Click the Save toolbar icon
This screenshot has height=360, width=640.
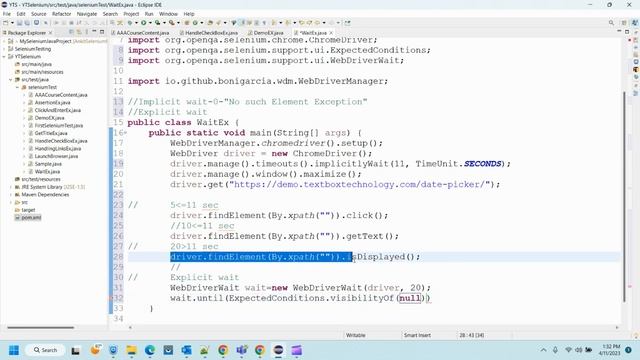[x=19, y=23]
